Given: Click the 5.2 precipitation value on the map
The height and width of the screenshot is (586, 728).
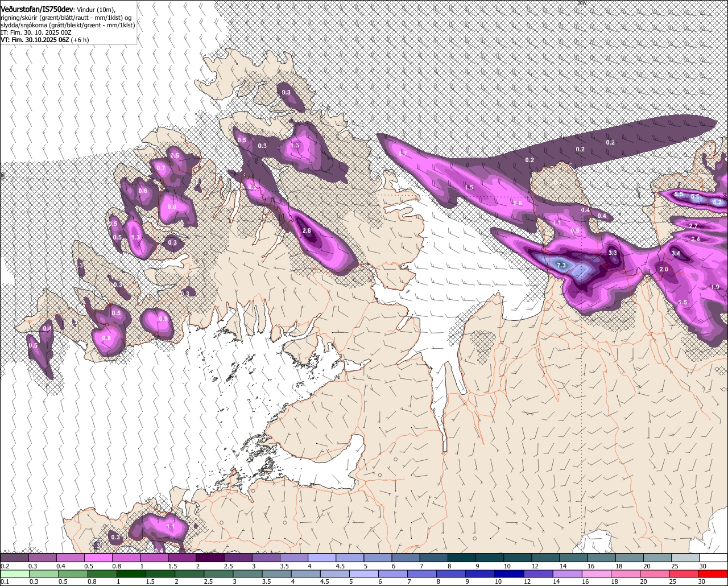Looking at the screenshot, I should pos(717,202).
